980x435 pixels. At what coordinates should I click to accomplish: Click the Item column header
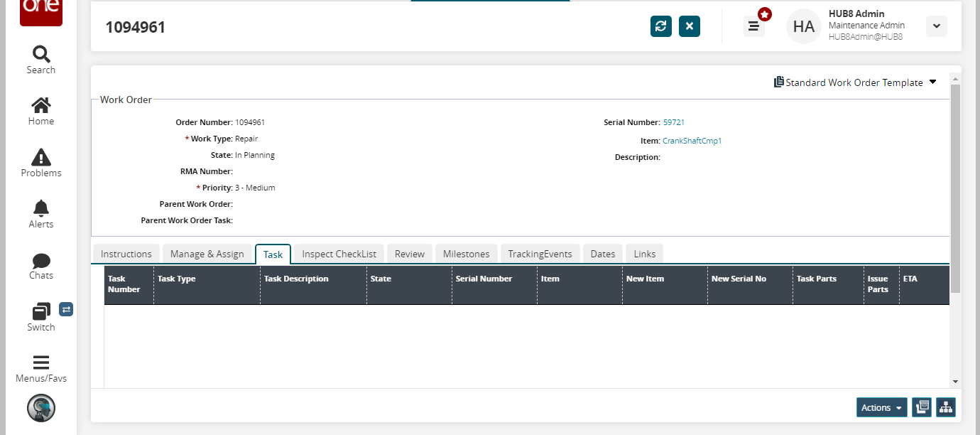point(579,284)
